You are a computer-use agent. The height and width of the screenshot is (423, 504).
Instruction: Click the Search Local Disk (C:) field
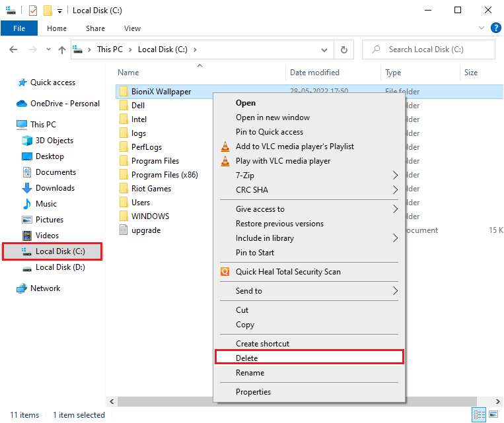click(436, 49)
